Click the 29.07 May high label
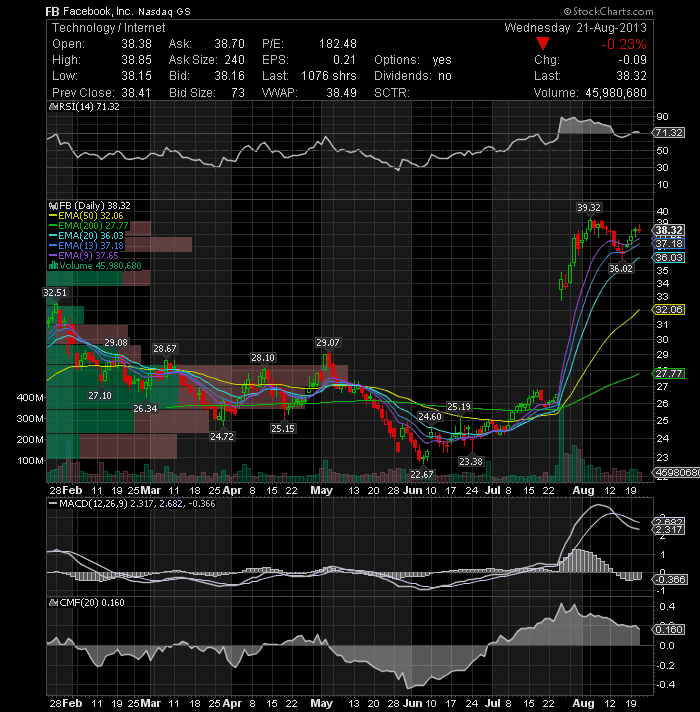Screen dimensions: 700x712 click(x=328, y=342)
